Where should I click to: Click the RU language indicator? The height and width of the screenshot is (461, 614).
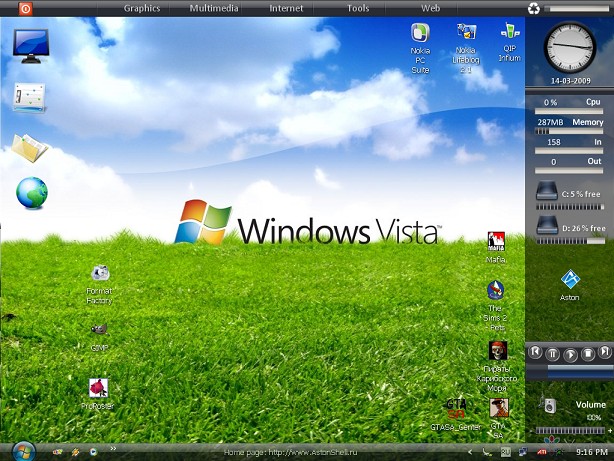click(x=506, y=452)
